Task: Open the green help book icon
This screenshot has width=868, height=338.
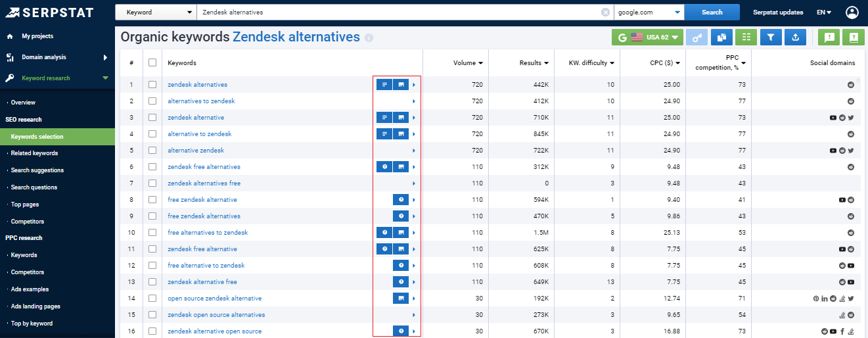Action: coord(854,37)
